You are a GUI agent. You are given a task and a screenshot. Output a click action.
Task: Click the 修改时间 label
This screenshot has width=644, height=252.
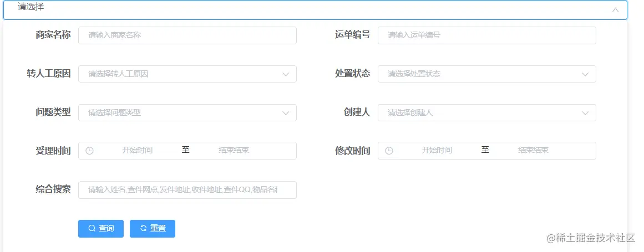[352, 151]
